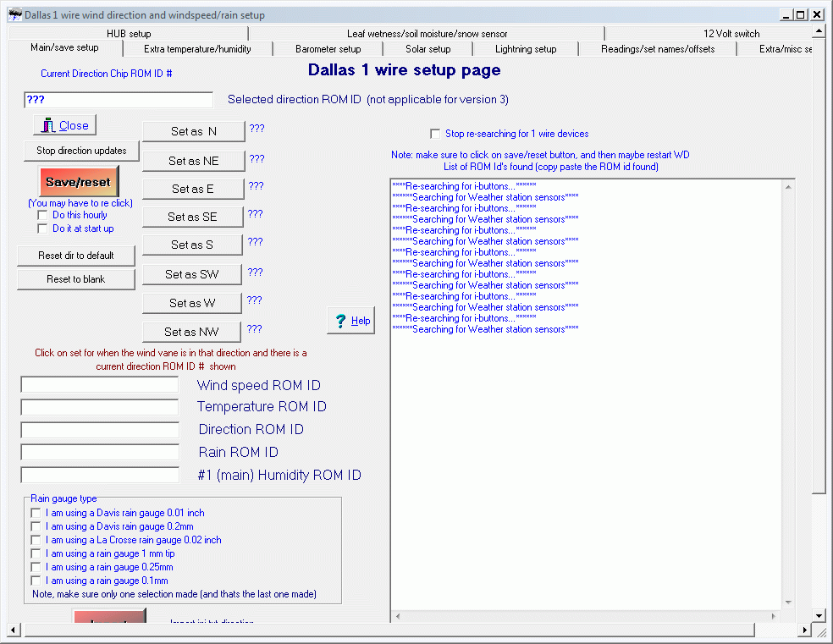The width and height of the screenshot is (833, 644).
Task: Click the first 'Re-searching for i-buttons' line
Action: point(464,186)
